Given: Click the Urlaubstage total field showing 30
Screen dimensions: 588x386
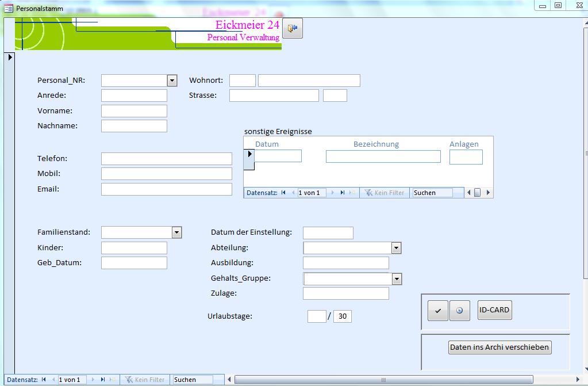Looking at the screenshot, I should point(343,316).
